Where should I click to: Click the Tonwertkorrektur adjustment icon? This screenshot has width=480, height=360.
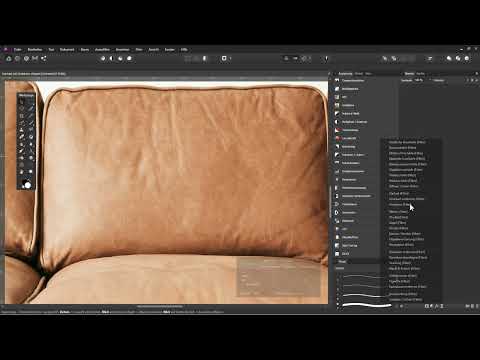[x=337, y=81]
